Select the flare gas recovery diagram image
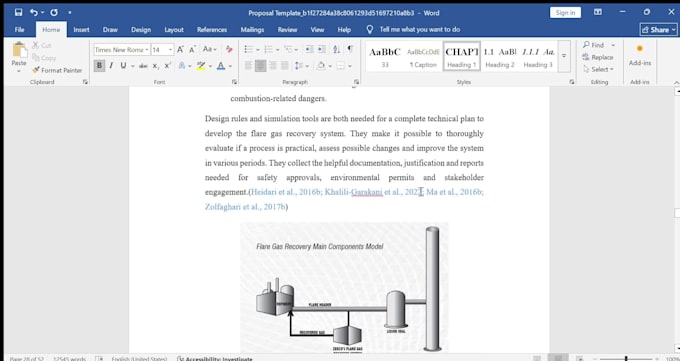The image size is (680, 361). (x=344, y=287)
